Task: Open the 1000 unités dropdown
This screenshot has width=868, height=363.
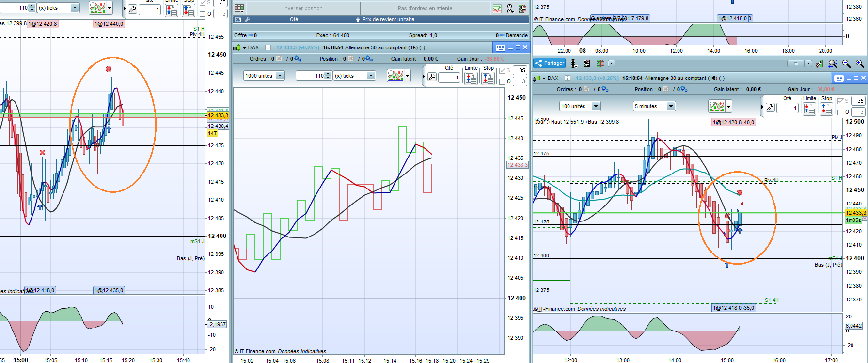Action: (280, 76)
